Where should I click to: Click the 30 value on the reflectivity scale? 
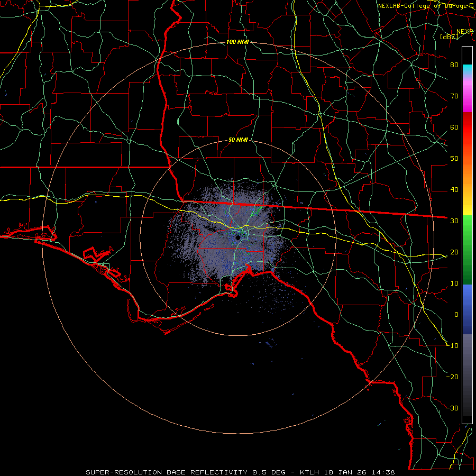tap(454, 221)
